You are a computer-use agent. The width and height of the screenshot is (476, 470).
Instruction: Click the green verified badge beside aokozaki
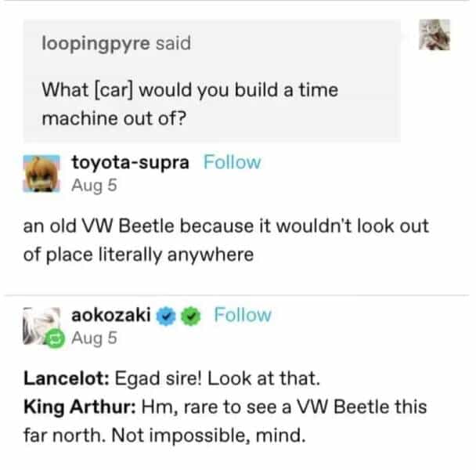[189, 316]
